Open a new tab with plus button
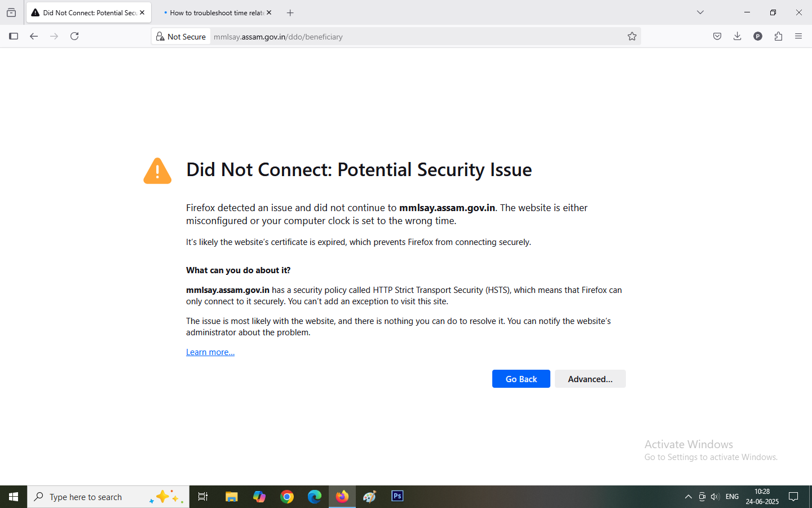The height and width of the screenshot is (508, 812). tap(290, 12)
